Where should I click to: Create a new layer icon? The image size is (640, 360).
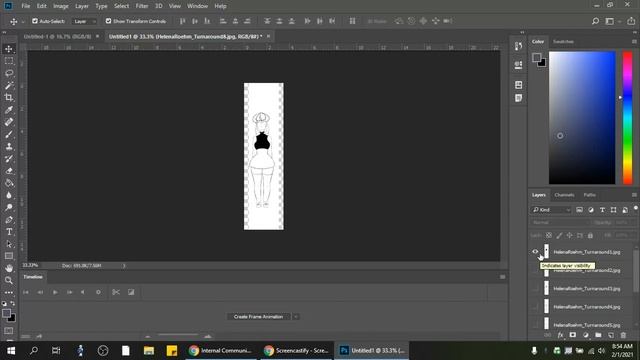pos(611,335)
